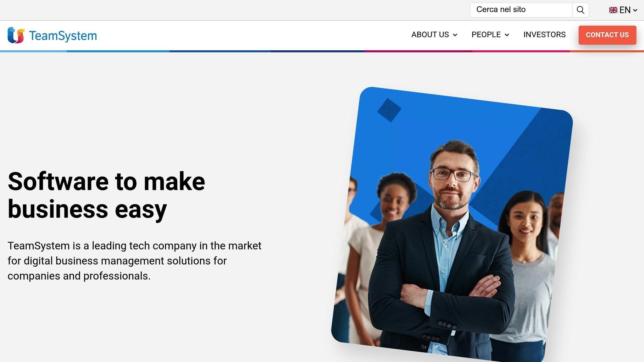Go to the INVESTORS page
The image size is (644, 362).
[x=544, y=35]
